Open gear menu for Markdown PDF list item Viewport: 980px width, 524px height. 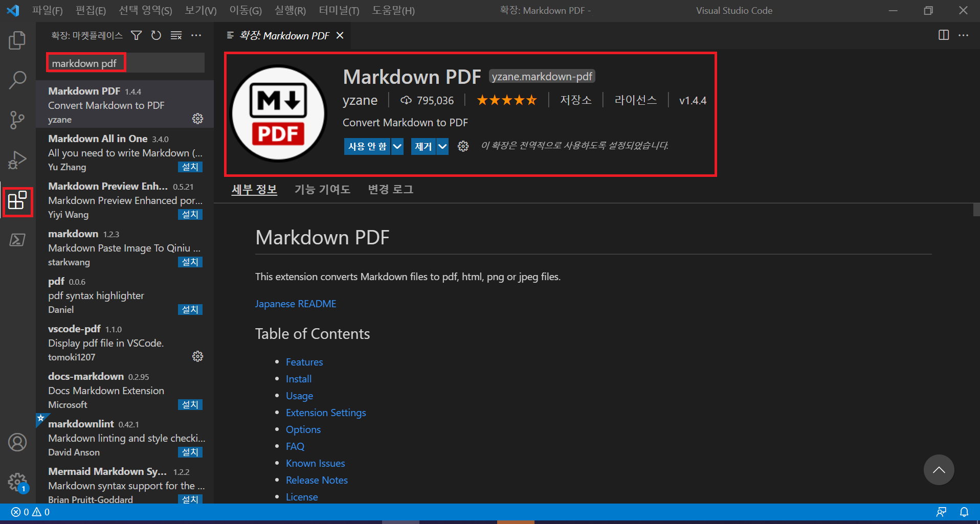[197, 119]
